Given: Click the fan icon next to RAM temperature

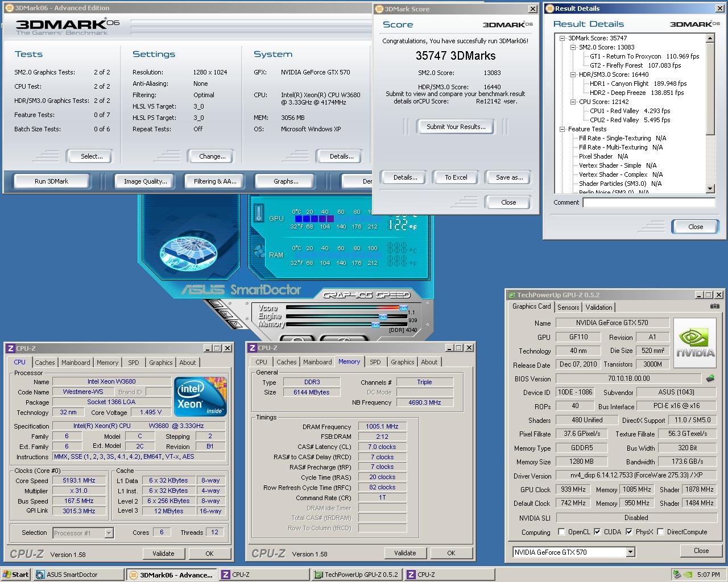Looking at the screenshot, I should [x=259, y=252].
